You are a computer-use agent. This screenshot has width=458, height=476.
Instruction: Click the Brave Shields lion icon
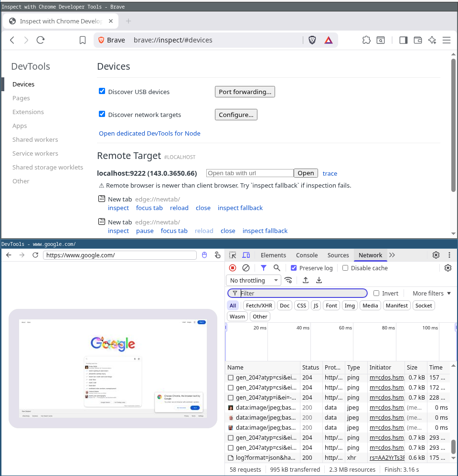click(312, 40)
